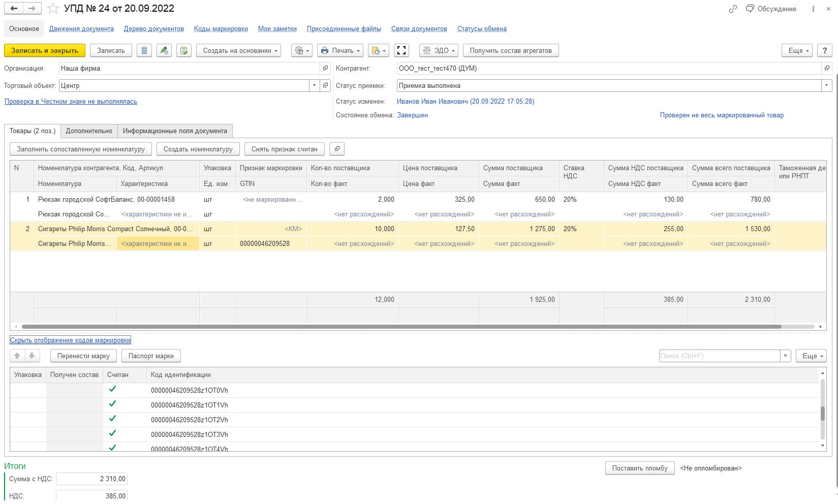The image size is (838, 504).
Task: Clear the search field with x button
Action: tap(785, 356)
